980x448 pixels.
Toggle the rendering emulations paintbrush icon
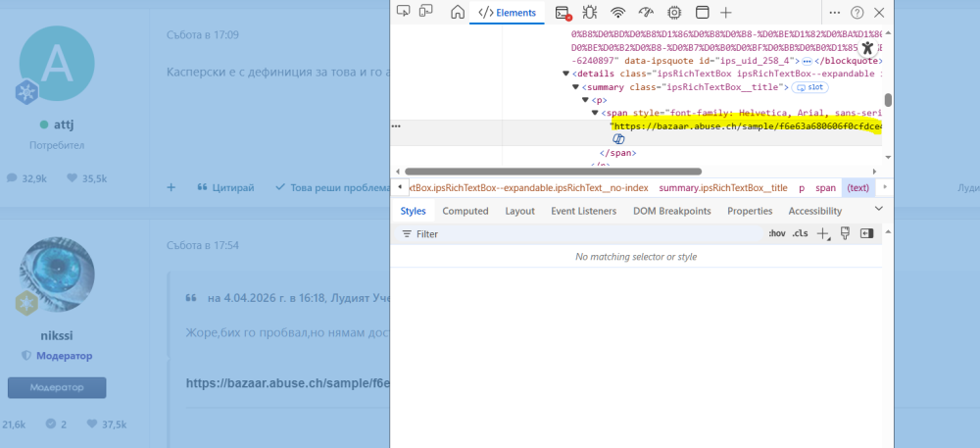845,233
